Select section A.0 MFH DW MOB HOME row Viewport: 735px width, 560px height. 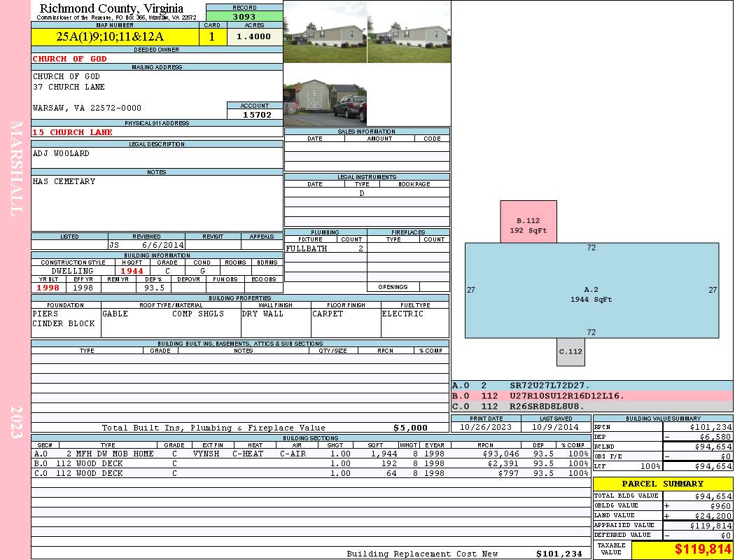(x=311, y=454)
